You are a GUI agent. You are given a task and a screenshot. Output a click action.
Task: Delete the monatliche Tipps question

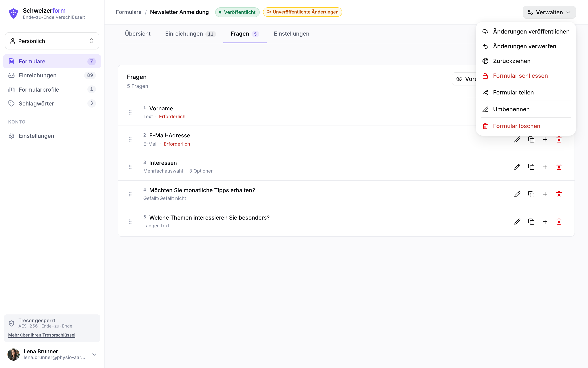pos(559,194)
